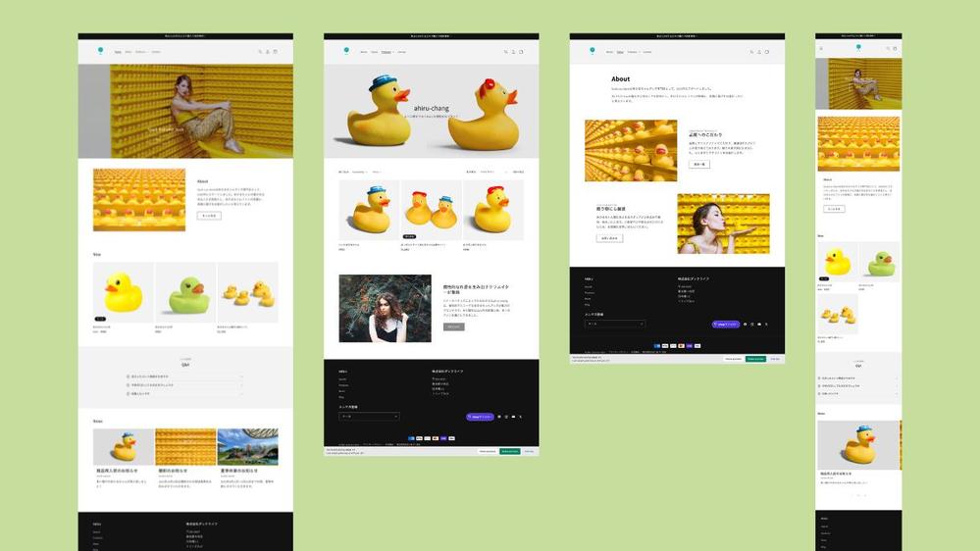This screenshot has height=551, width=980.
Task: Click outlined button in home page About section
Action: click(x=209, y=216)
